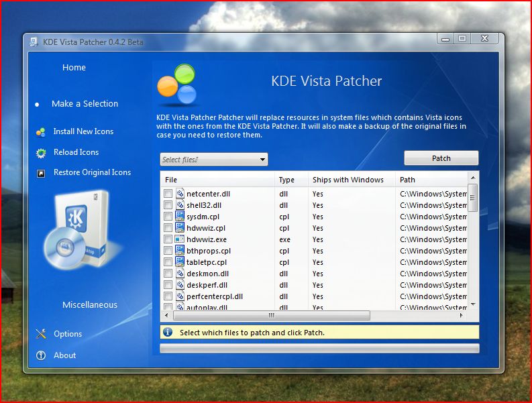Click the KDE box and disc image
Viewport: 532px width, 403px height.
pyautogui.click(x=80, y=231)
